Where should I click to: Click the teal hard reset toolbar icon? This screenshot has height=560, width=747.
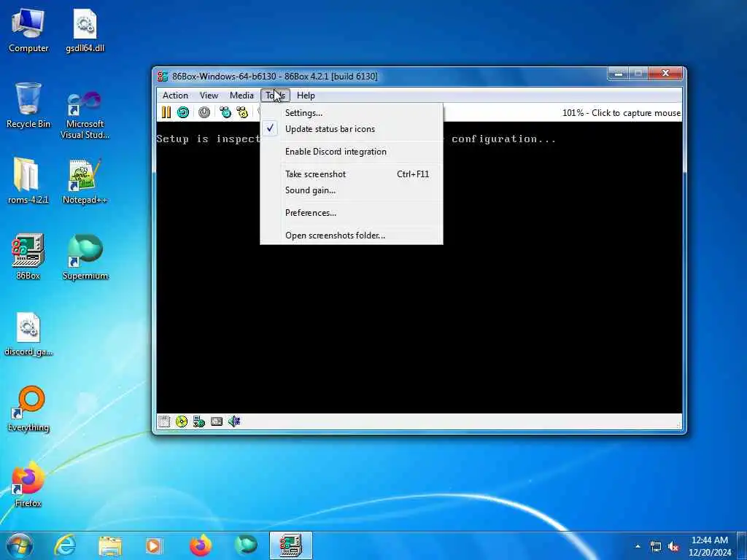coord(183,112)
